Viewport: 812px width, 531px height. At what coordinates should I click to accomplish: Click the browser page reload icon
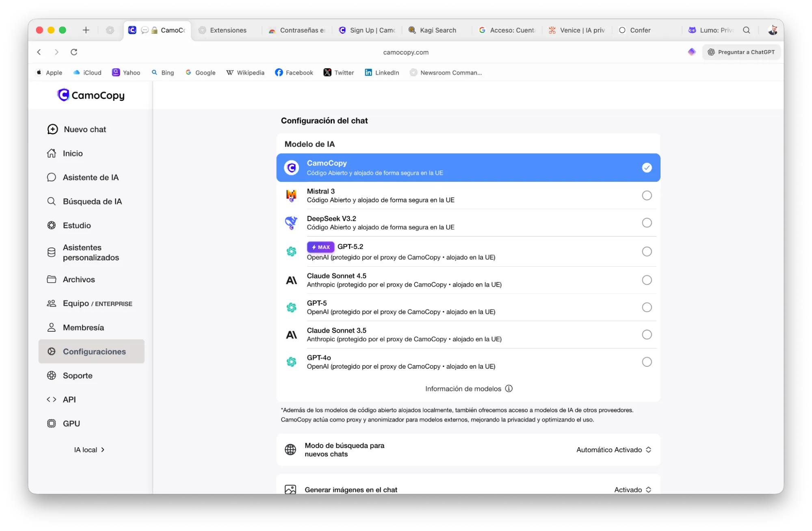coord(74,52)
